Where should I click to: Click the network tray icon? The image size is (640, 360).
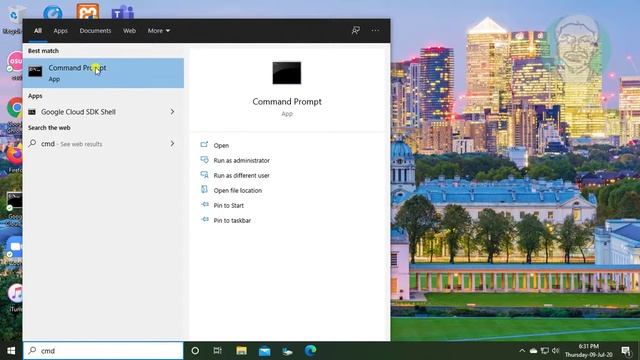coord(544,351)
